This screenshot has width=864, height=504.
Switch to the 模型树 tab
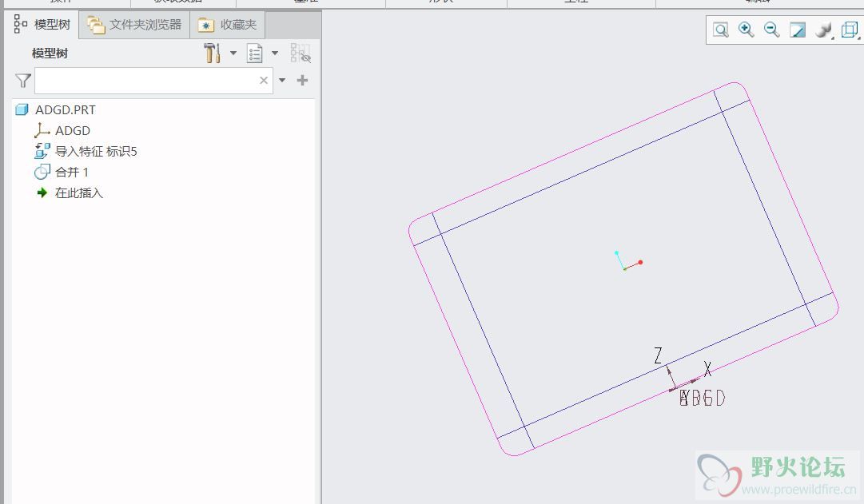pos(42,25)
